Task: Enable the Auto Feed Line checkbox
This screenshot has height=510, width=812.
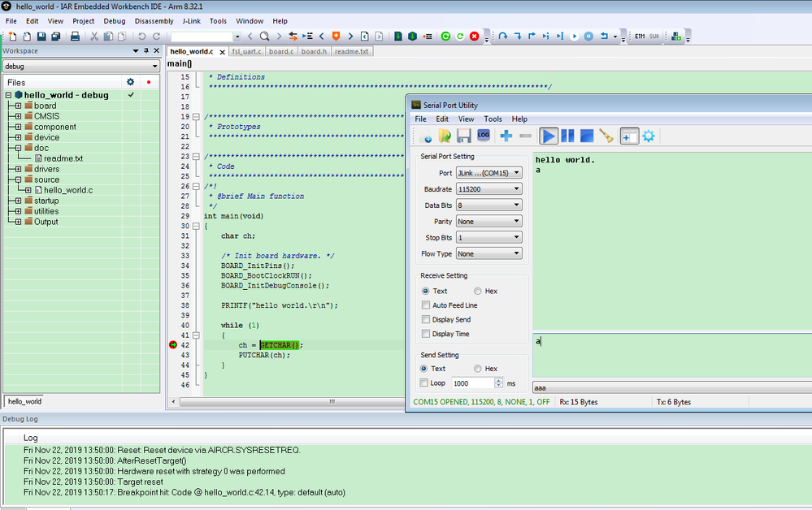Action: pyautogui.click(x=426, y=305)
